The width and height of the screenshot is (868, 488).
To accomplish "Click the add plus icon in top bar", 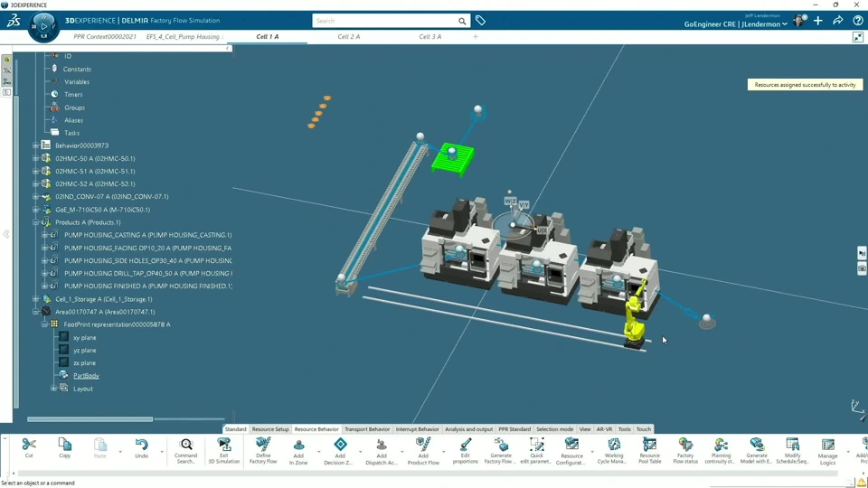I will 818,21.
